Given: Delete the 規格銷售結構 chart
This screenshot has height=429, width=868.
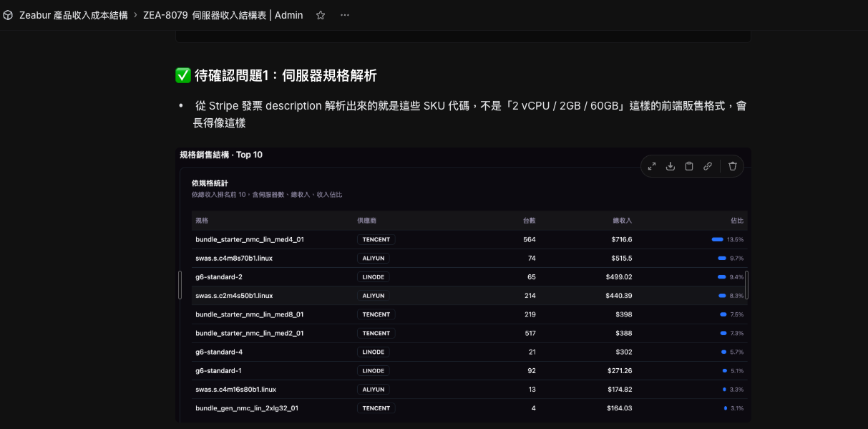Looking at the screenshot, I should pyautogui.click(x=732, y=165).
